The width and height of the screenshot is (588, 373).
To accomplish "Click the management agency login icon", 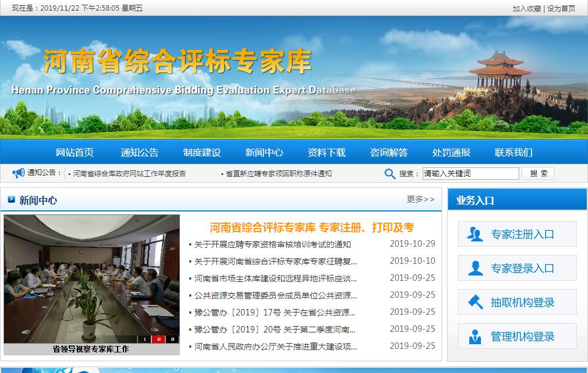I will click(475, 337).
